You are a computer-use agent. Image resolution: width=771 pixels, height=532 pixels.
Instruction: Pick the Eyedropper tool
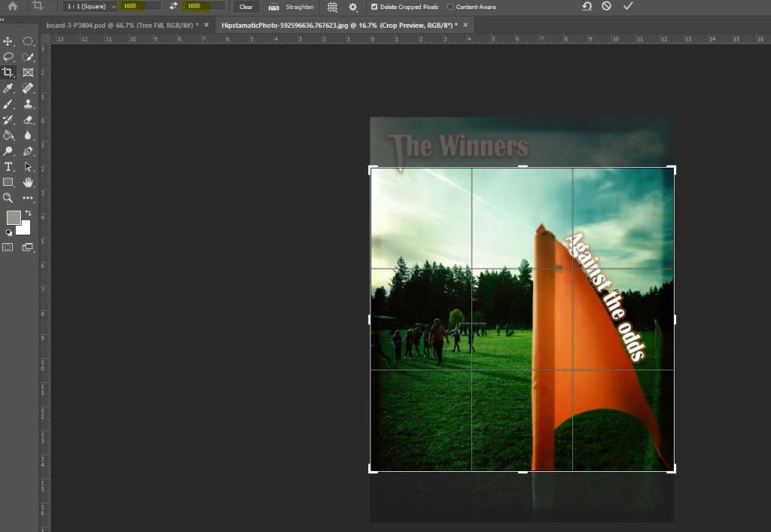tap(8, 89)
